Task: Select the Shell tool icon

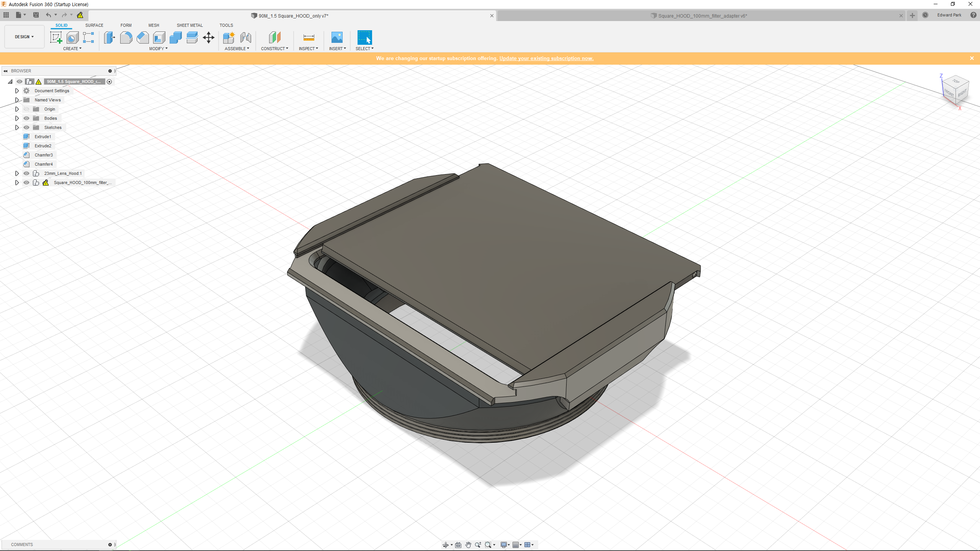Action: 159,37
